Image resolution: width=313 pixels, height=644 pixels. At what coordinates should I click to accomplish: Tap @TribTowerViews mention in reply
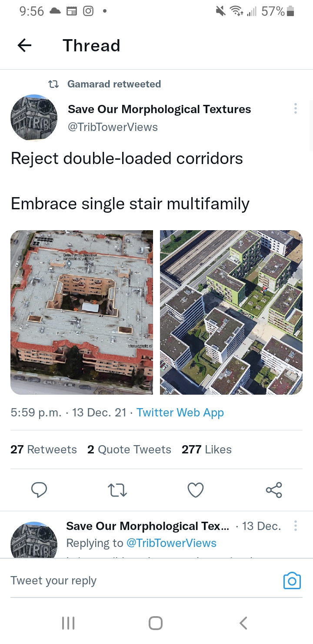click(171, 543)
